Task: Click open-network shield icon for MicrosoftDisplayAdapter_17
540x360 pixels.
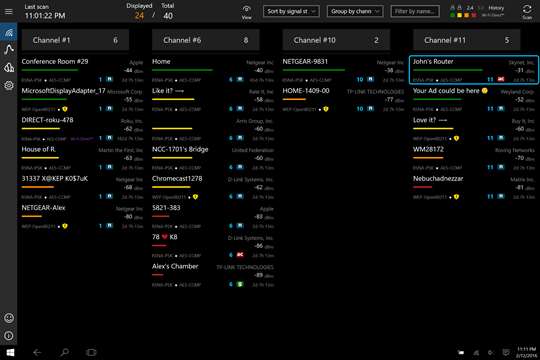Action: tap(65, 109)
